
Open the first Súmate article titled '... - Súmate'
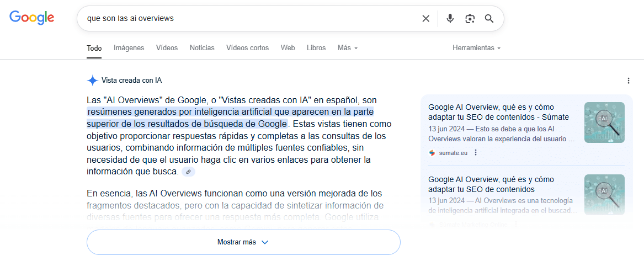click(x=499, y=113)
